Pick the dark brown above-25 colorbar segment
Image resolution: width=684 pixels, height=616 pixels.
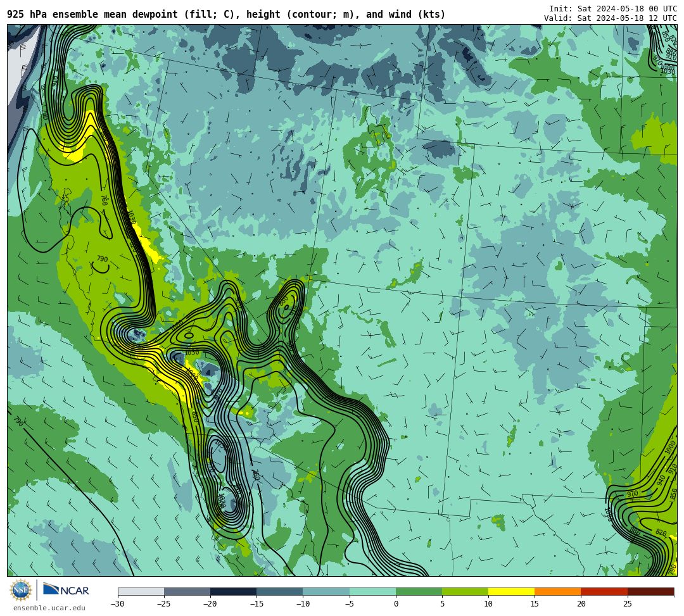650,591
